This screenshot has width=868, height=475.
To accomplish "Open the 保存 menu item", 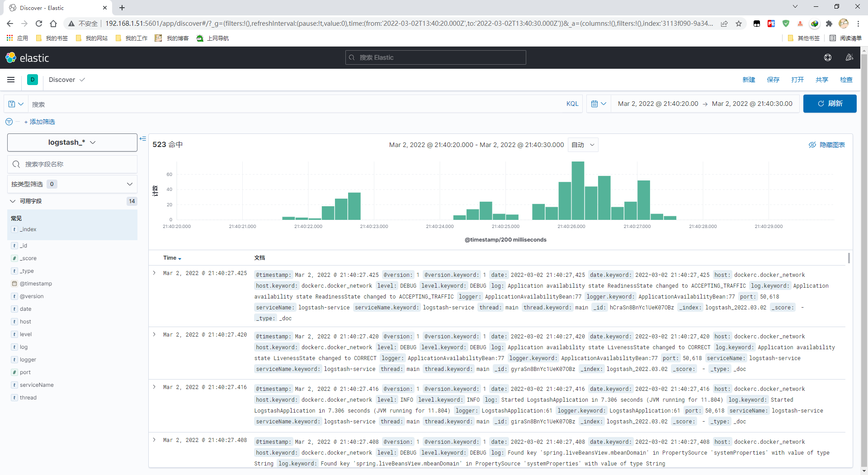I will pyautogui.click(x=773, y=80).
